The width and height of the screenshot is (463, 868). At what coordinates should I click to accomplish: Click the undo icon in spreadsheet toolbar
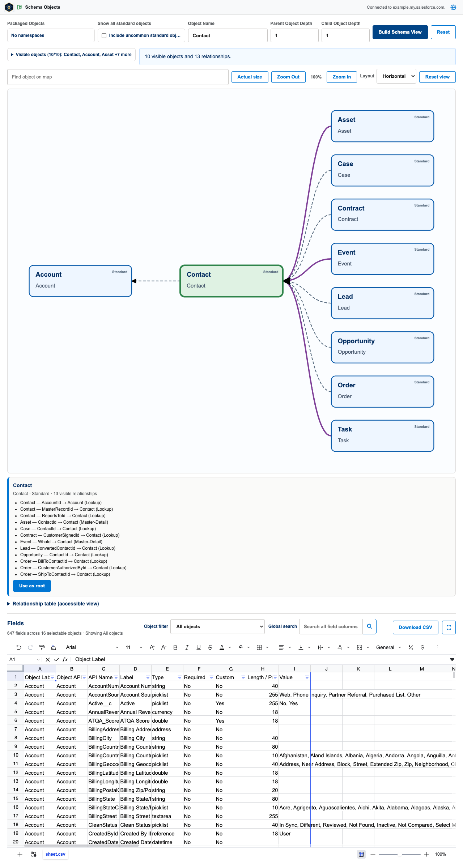19,647
